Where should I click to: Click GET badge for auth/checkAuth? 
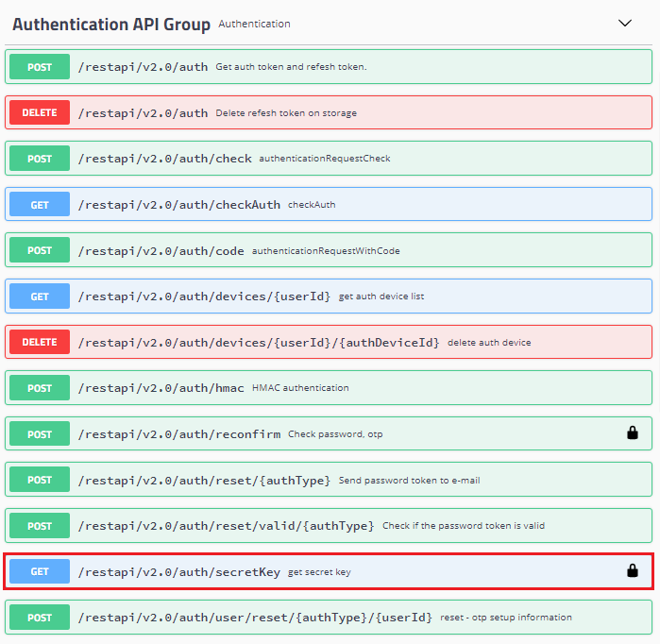40,205
